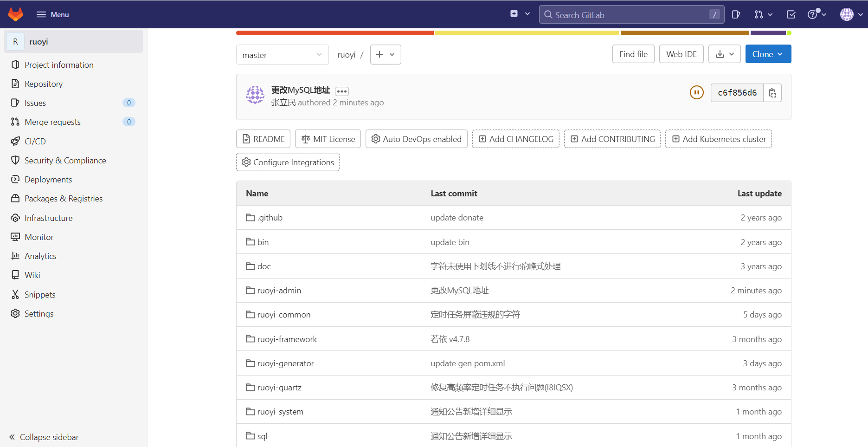Click the yellow language bar segment

[527, 33]
